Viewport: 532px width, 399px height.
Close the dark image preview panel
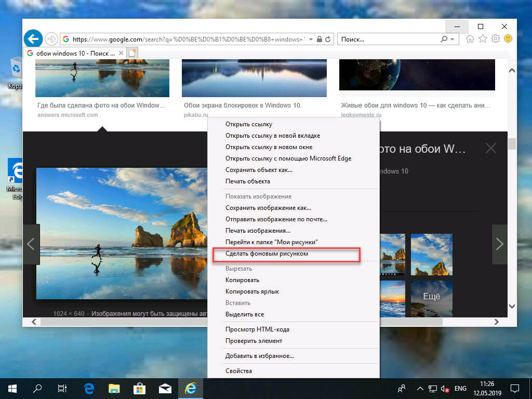coord(490,149)
